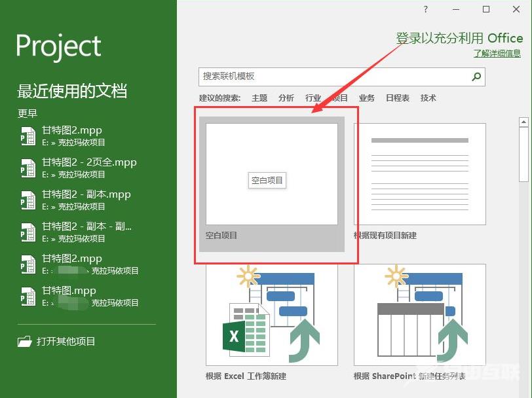532x398 pixels.
Task: Close the Project window
Action: [x=516, y=10]
